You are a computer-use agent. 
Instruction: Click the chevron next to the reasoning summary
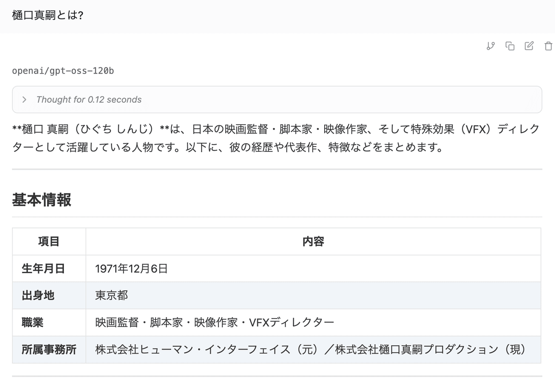[x=24, y=99]
